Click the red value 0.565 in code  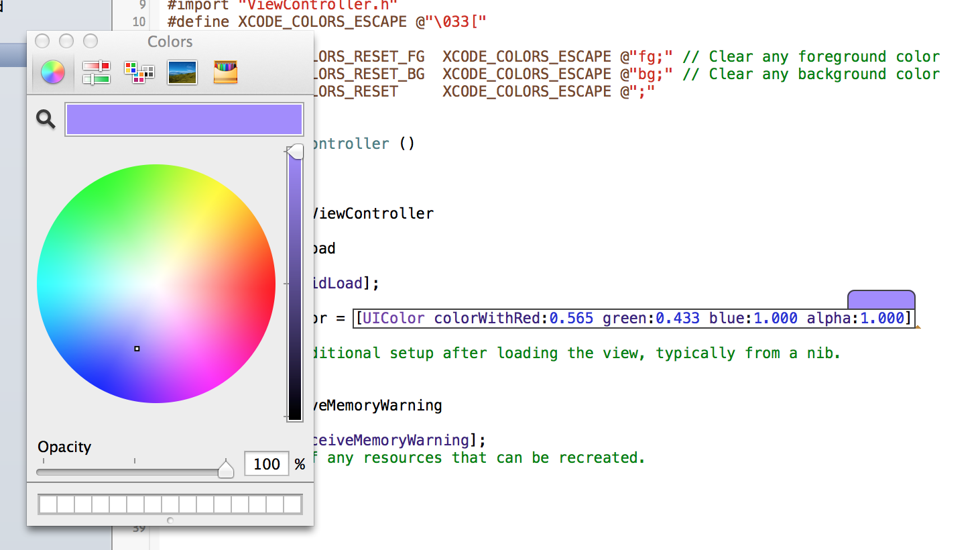pyautogui.click(x=571, y=318)
